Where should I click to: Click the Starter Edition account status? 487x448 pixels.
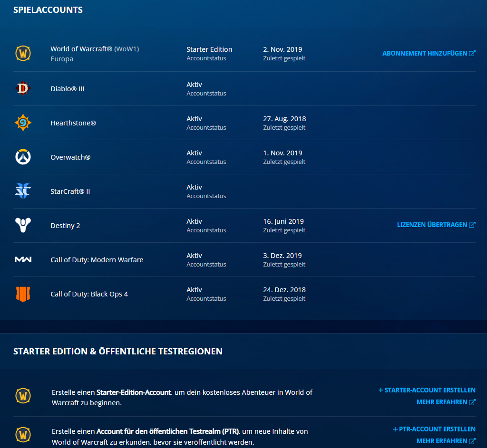[209, 49]
